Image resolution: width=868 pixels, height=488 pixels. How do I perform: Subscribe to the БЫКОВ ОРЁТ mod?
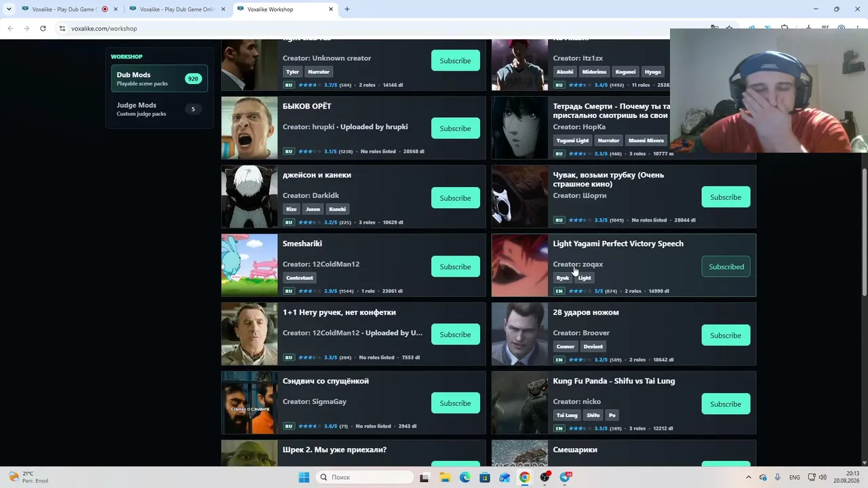tap(455, 128)
